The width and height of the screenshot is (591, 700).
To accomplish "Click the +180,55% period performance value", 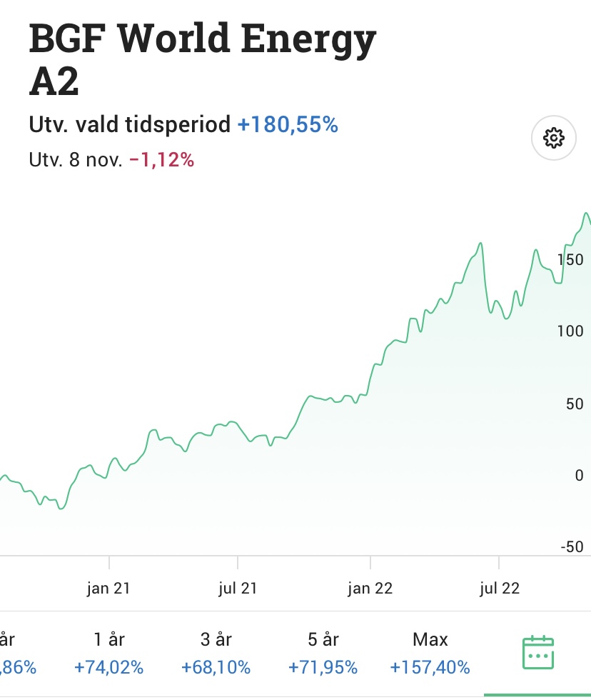I will [x=288, y=125].
